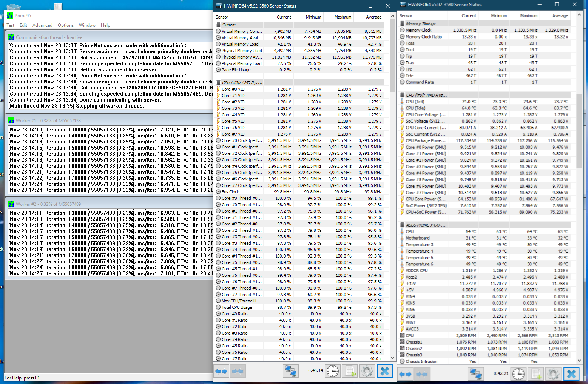
Task: Select the Max CPU/Thread U... row
Action: point(299,301)
